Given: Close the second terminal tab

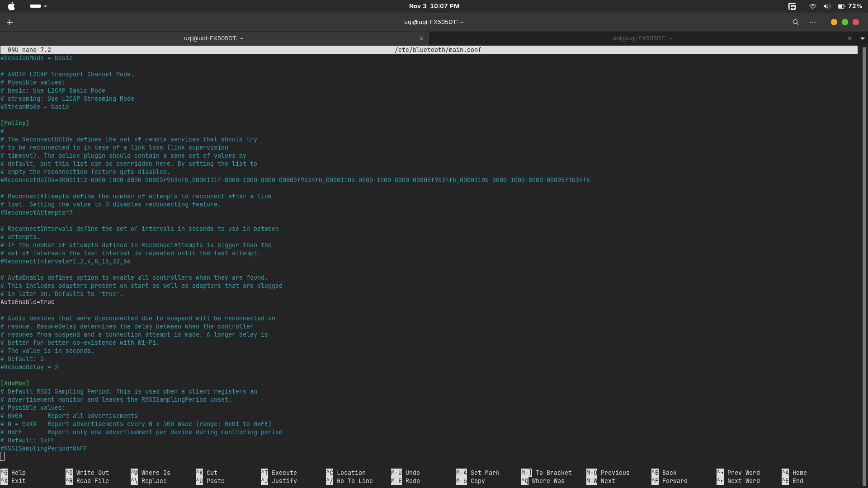Looking at the screenshot, I should [x=850, y=38].
